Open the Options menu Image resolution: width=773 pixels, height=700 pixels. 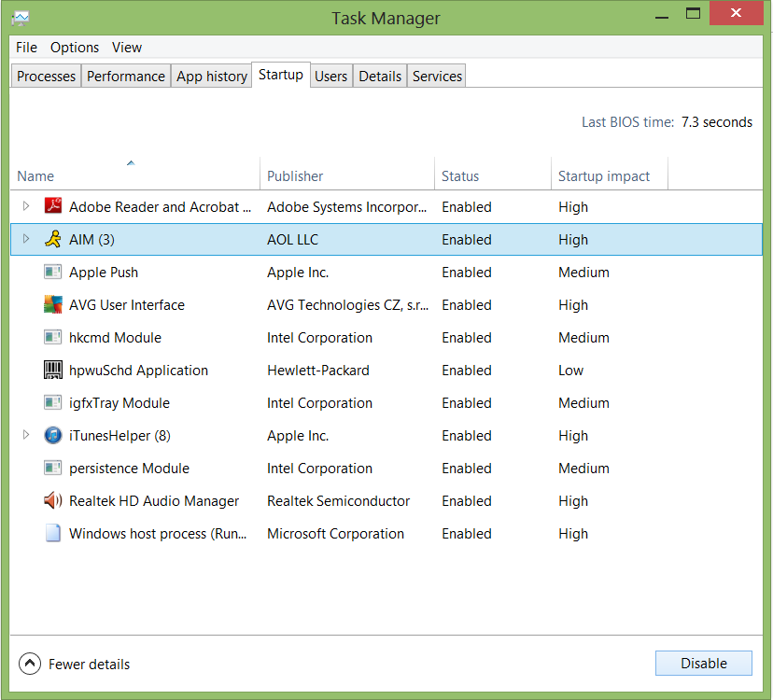[75, 48]
